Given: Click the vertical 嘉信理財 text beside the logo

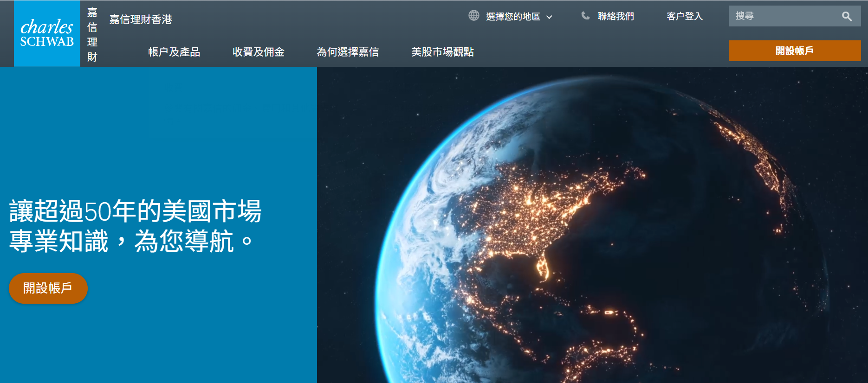Looking at the screenshot, I should coord(92,34).
